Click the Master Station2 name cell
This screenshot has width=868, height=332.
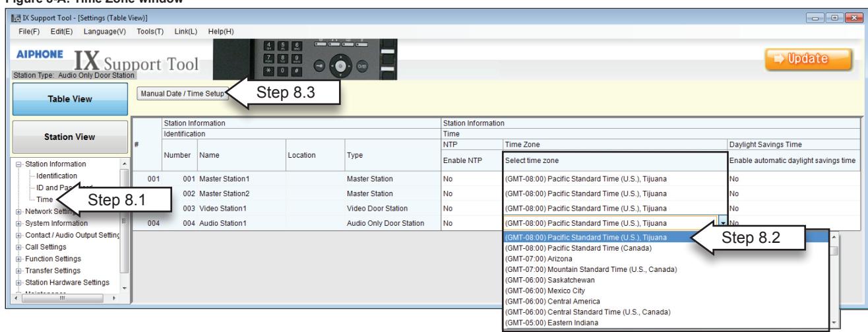[x=241, y=193]
